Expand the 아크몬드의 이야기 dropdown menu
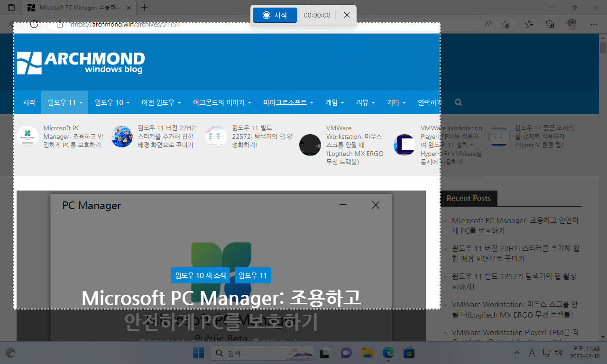The image size is (607, 364). pyautogui.click(x=222, y=102)
